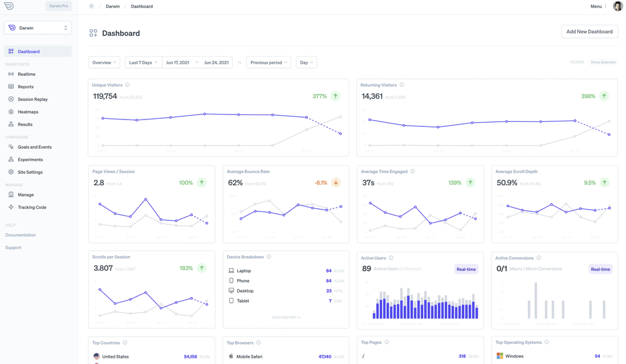Click Add New Dashboard button
Screen dimensions: 626x364
[589, 31]
